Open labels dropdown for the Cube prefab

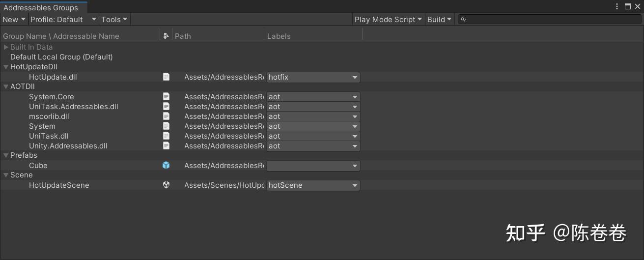click(x=313, y=166)
